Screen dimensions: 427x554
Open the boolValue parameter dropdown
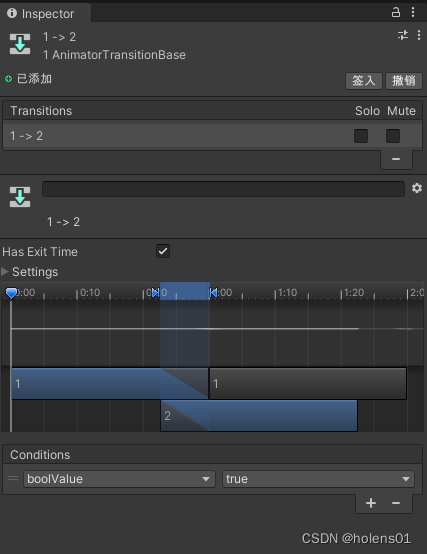[x=119, y=479]
